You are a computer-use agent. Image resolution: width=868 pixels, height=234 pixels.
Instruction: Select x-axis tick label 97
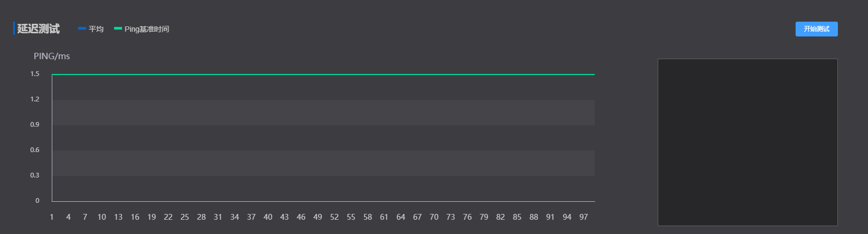click(583, 217)
